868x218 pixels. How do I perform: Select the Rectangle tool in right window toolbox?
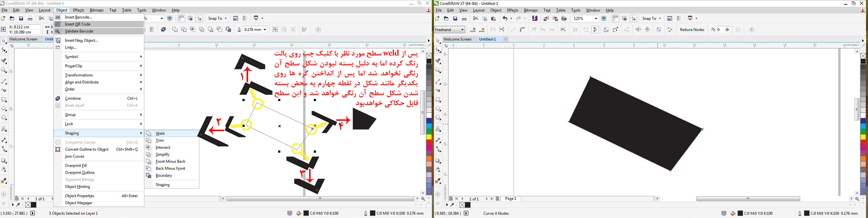438,100
